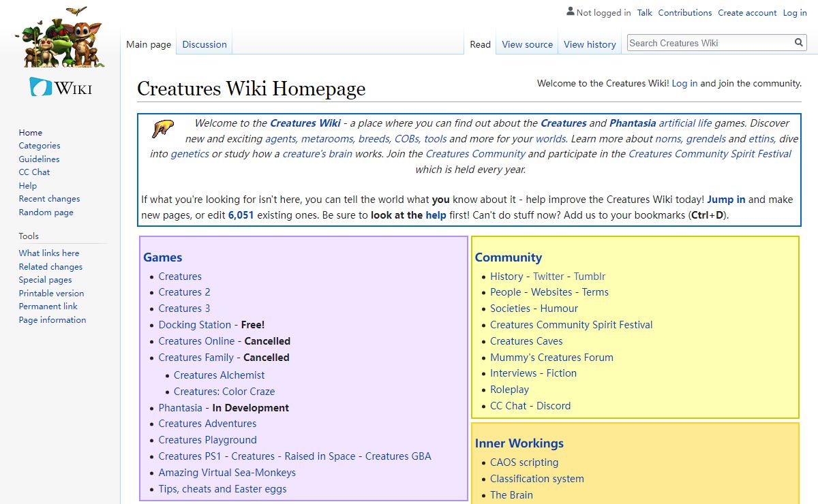Open the View source tab
This screenshot has height=504, width=818.
pos(528,44)
